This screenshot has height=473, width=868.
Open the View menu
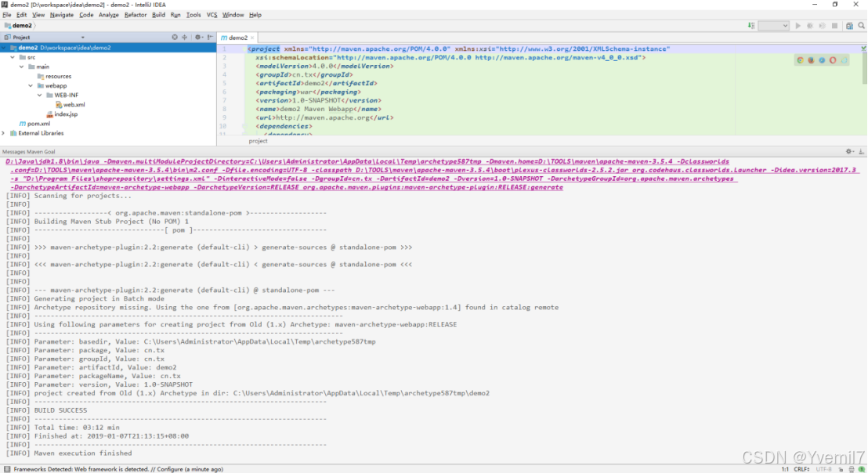[x=38, y=15]
